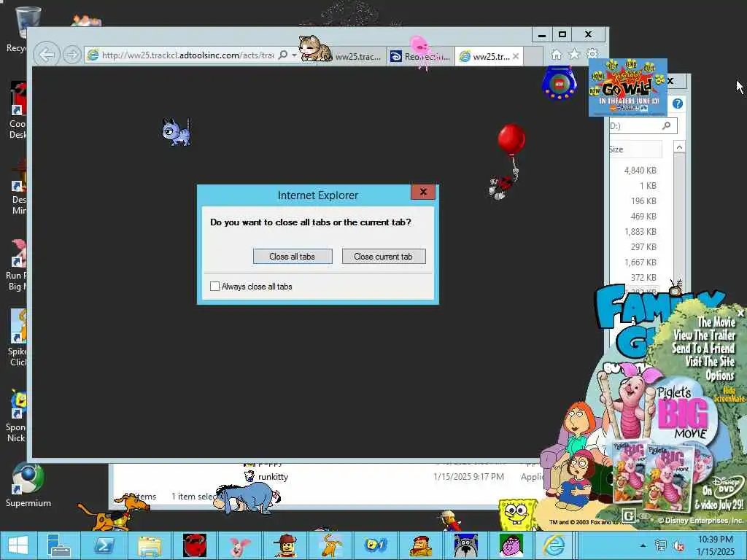Click the Internet Explorer back arrow

point(47,55)
